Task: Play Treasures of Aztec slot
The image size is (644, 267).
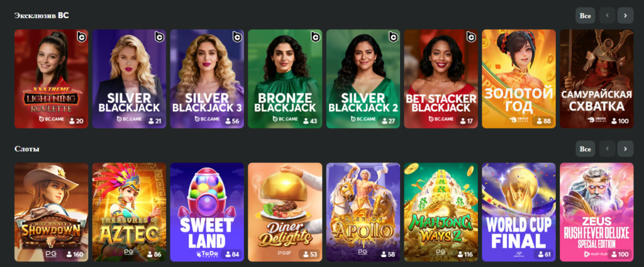Action: coord(130,212)
